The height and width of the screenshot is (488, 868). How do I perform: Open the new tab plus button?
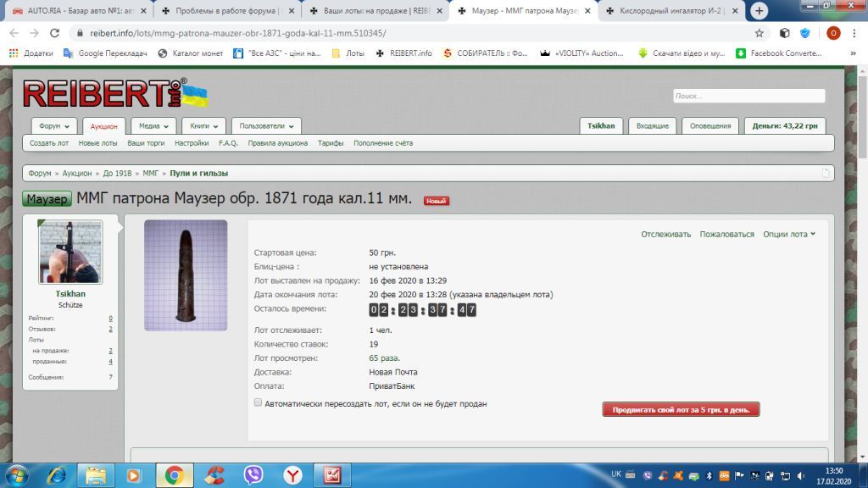(x=759, y=11)
